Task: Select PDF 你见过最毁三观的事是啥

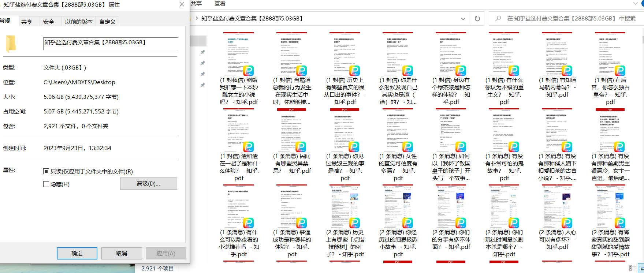Action: coord(345,145)
